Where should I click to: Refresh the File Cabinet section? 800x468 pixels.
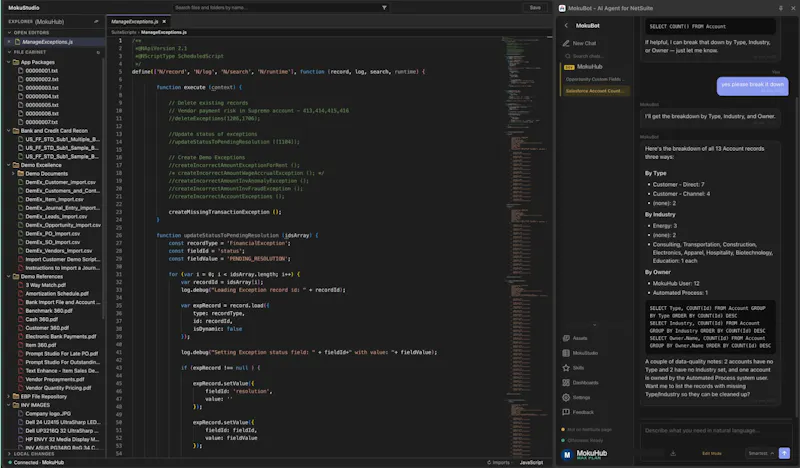[98, 52]
